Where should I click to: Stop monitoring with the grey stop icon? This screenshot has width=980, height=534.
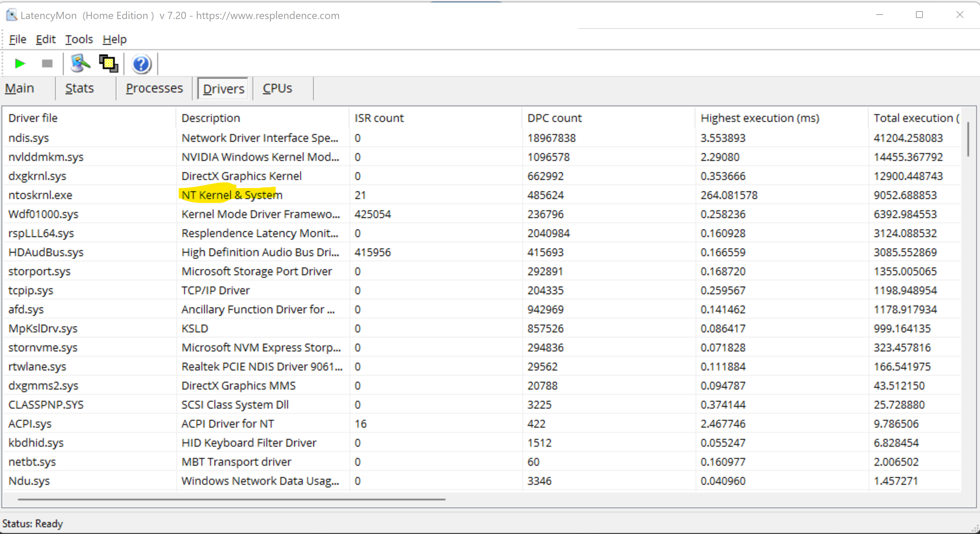[47, 63]
